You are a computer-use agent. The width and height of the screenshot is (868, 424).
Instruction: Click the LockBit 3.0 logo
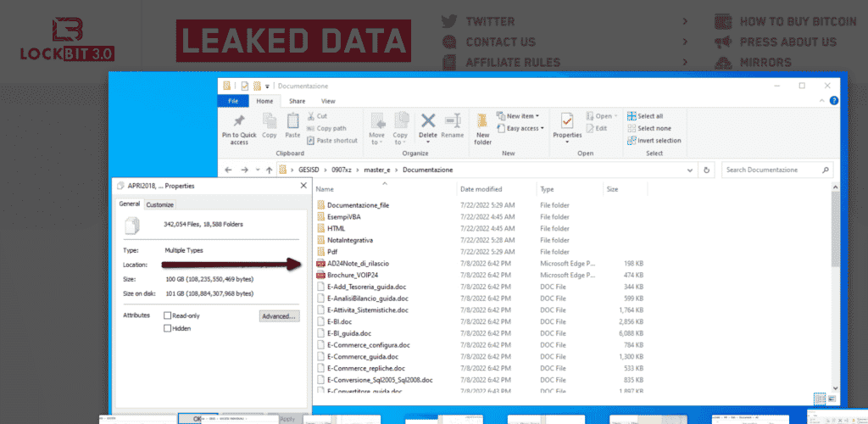pyautogui.click(x=68, y=39)
